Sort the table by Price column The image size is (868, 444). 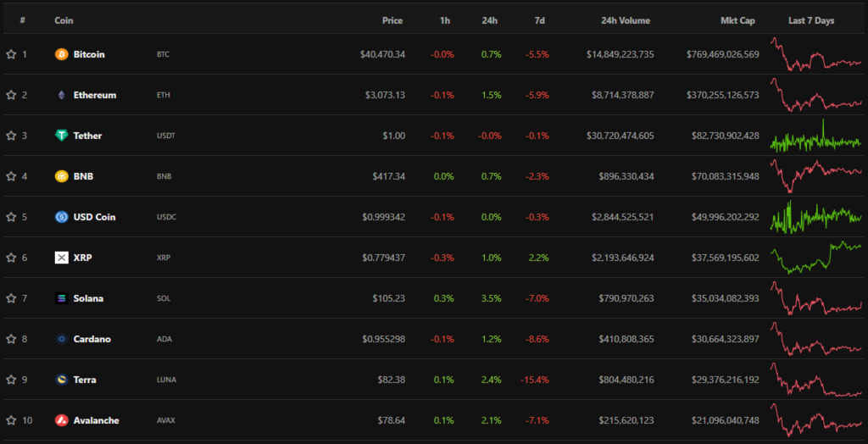392,20
